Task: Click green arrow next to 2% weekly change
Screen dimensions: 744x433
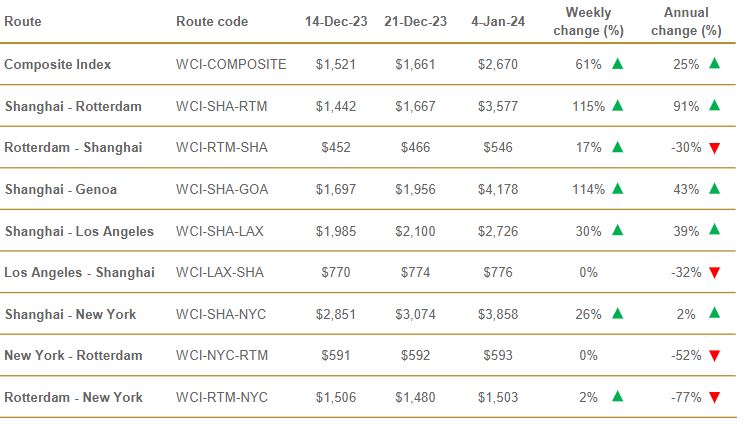Action: (617, 396)
